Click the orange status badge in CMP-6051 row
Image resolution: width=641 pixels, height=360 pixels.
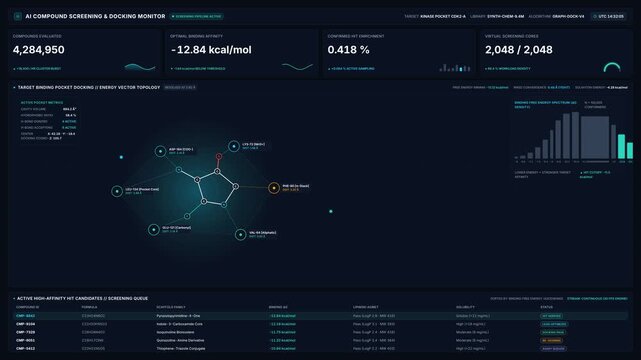click(x=551, y=340)
